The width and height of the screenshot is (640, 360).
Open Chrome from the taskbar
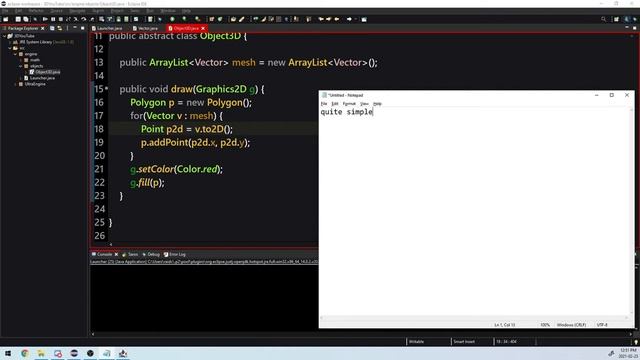(x=25, y=353)
